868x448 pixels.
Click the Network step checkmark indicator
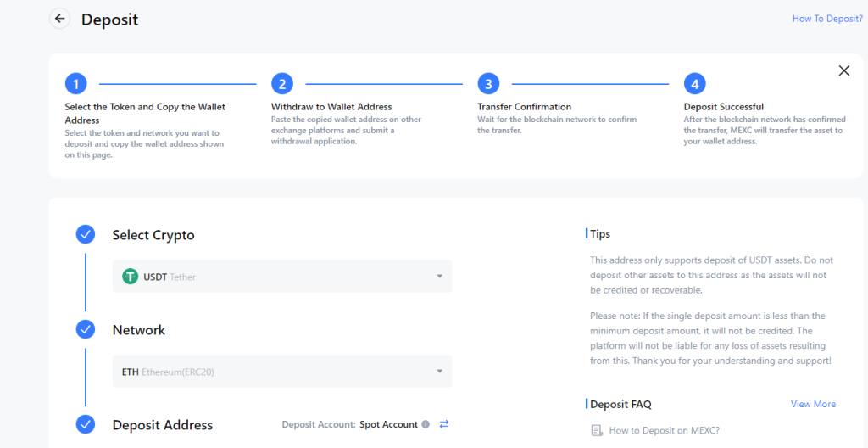86,329
